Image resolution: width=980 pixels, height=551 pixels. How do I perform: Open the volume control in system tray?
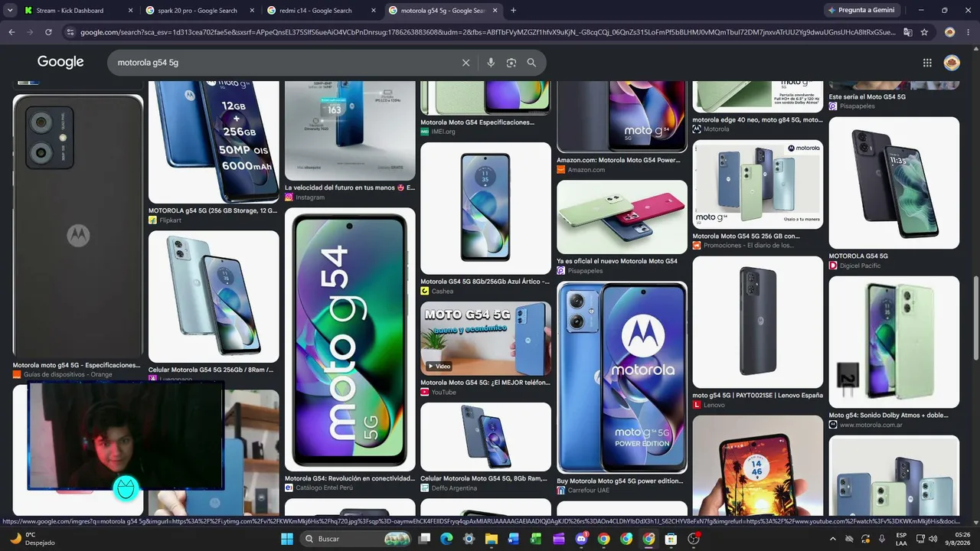click(x=933, y=539)
